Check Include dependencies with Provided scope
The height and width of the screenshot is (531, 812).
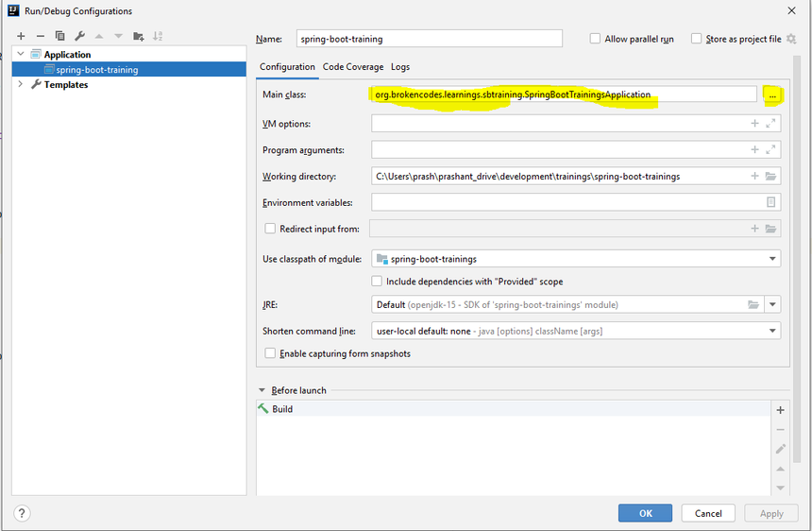pos(377,282)
